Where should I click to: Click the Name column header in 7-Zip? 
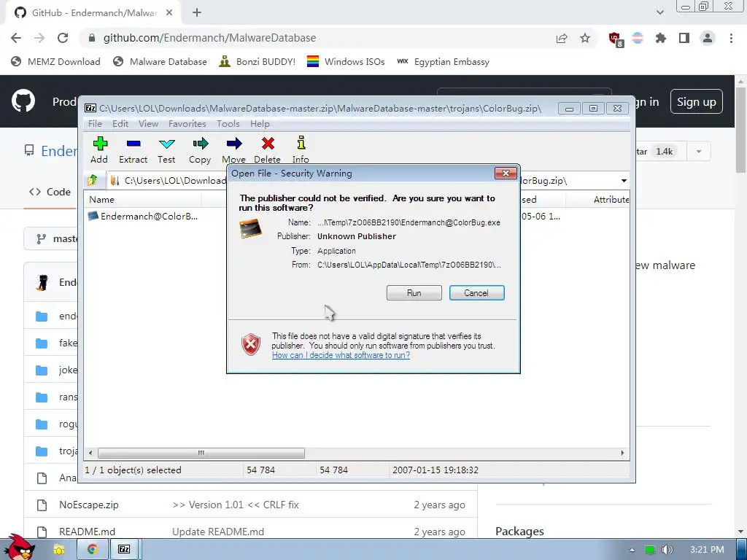click(x=143, y=200)
